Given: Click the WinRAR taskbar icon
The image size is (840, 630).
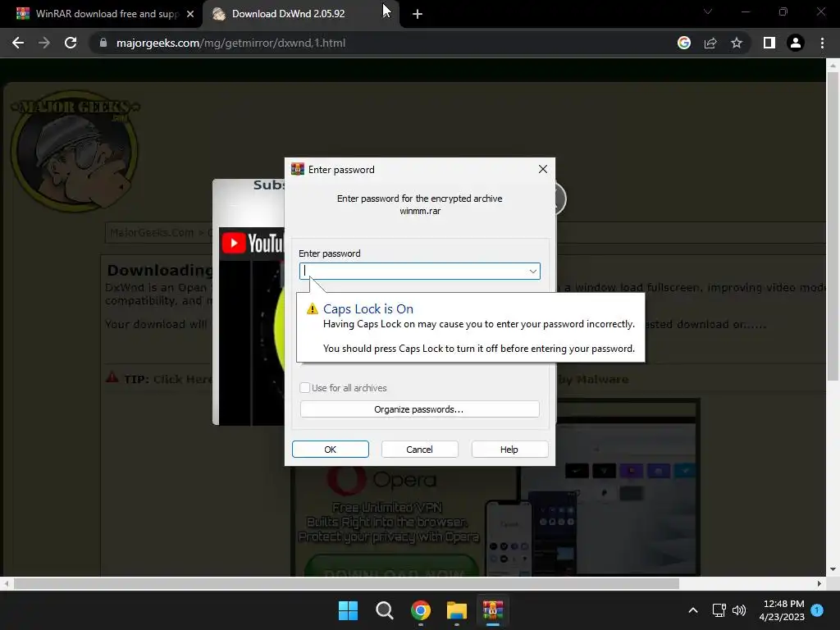Looking at the screenshot, I should tap(493, 610).
